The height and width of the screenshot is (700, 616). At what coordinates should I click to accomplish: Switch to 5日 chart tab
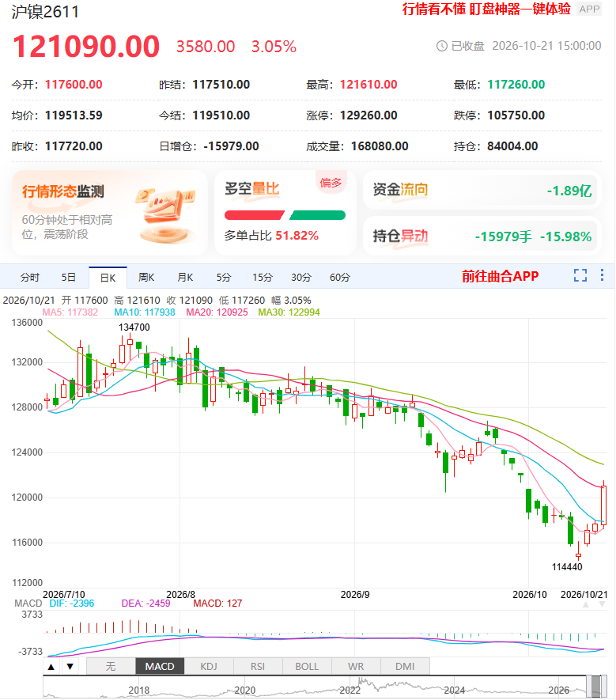[68, 278]
